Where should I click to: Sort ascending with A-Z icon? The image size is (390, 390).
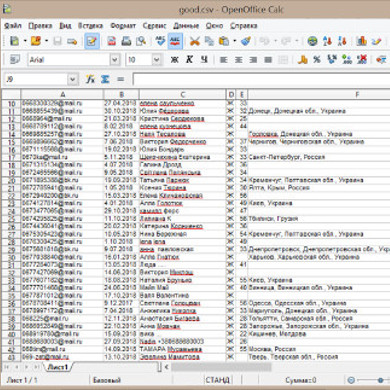327,41
